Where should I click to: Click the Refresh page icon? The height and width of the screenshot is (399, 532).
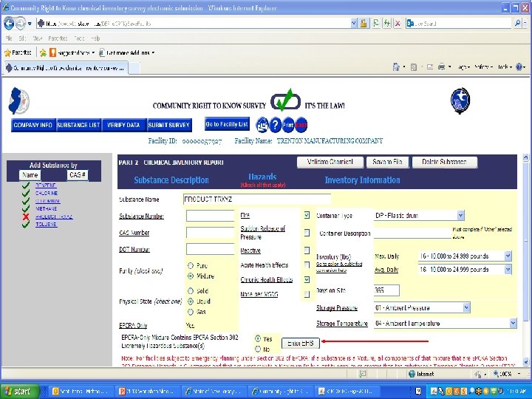pyautogui.click(x=375, y=24)
